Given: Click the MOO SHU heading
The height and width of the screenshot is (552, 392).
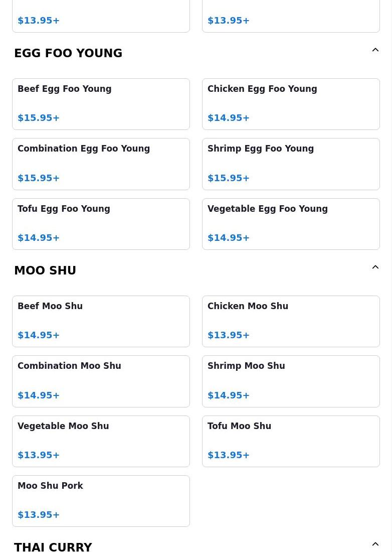Looking at the screenshot, I should pos(45,270).
